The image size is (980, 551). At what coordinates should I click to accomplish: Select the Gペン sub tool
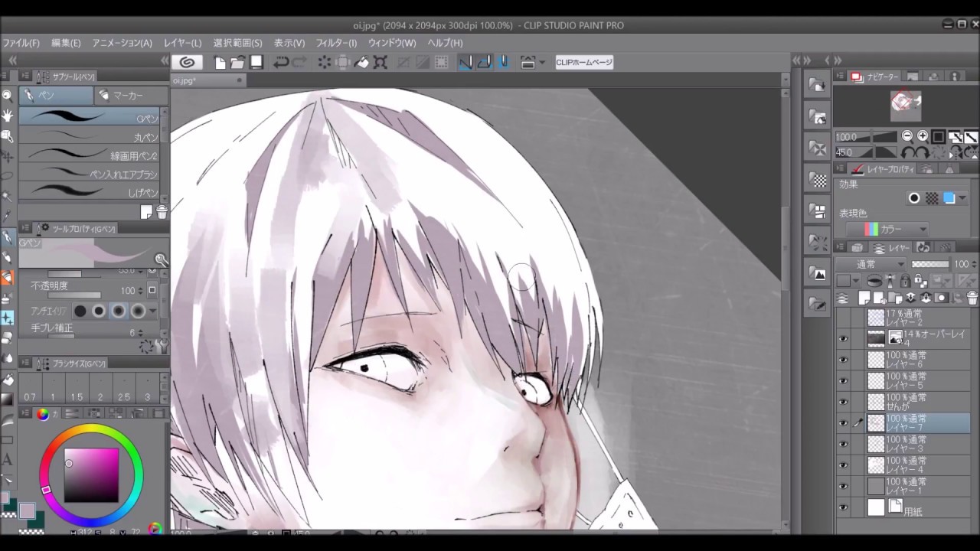point(90,118)
